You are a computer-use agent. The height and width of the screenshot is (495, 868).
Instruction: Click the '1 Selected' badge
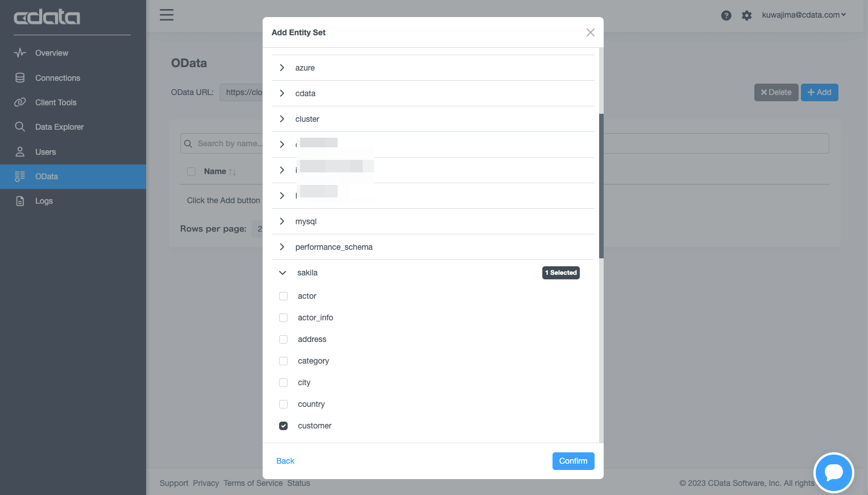[561, 273]
